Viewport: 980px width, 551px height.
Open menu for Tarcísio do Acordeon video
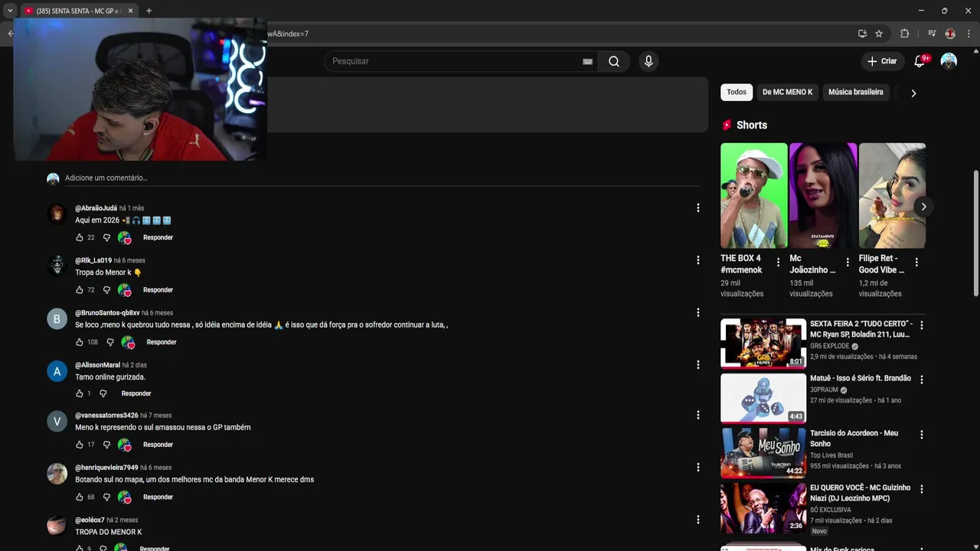point(922,435)
